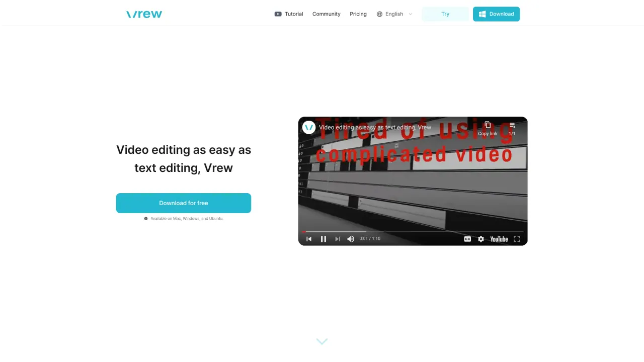Viewport: 644px width, 362px height.
Task: Skip to previous video
Action: point(309,239)
